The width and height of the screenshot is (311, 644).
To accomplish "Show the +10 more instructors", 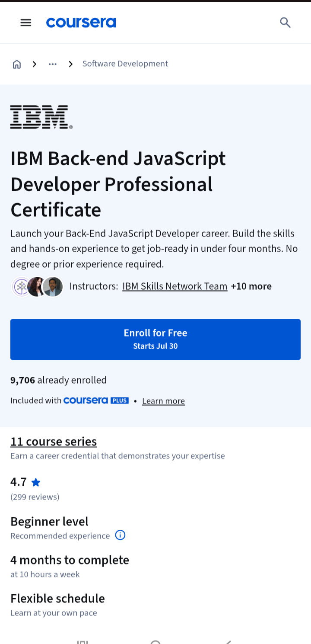I will [x=251, y=286].
